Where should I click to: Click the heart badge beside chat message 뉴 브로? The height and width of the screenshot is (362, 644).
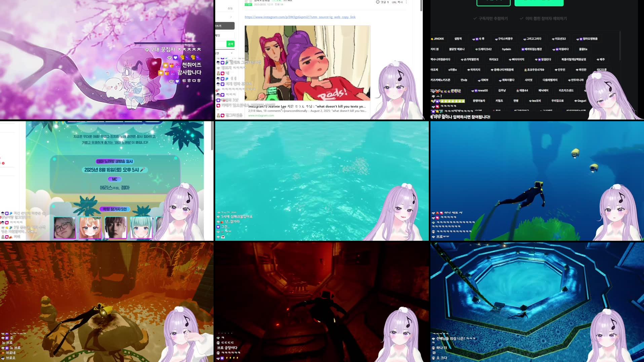click(x=7, y=348)
